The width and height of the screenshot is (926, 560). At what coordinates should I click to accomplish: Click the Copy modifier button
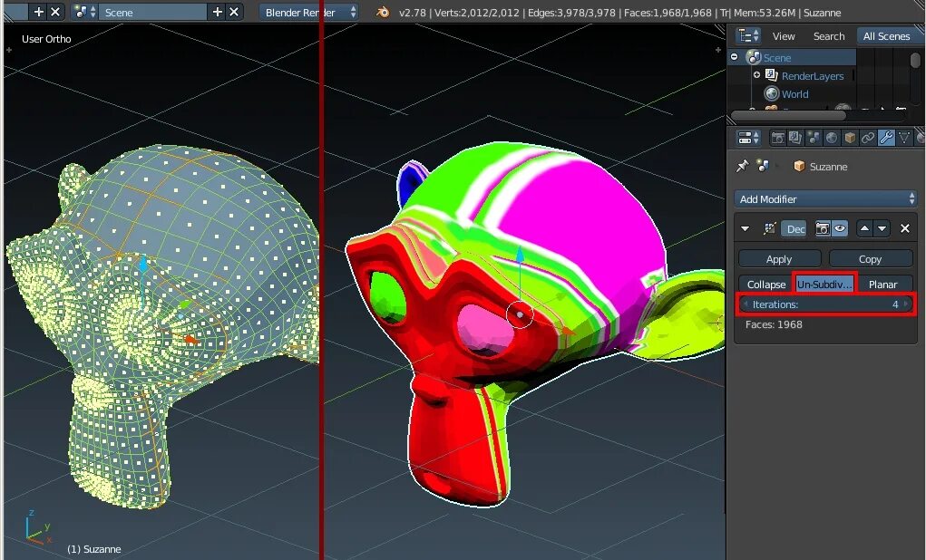click(871, 259)
